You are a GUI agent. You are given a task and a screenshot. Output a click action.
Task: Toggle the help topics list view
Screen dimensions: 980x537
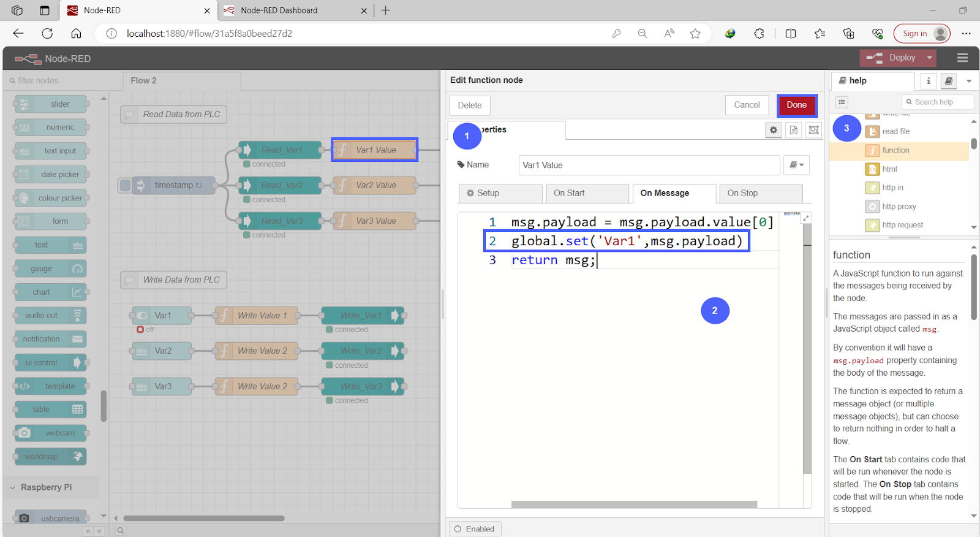tap(842, 102)
